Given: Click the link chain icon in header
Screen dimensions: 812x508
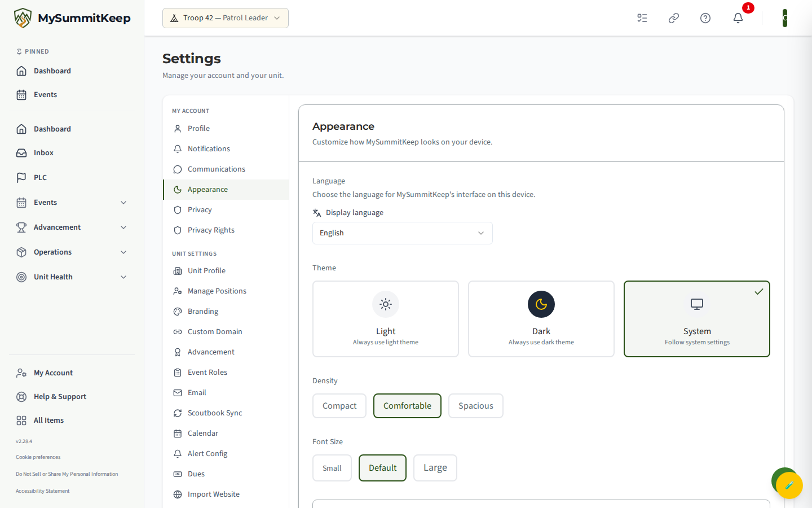Looking at the screenshot, I should [674, 18].
